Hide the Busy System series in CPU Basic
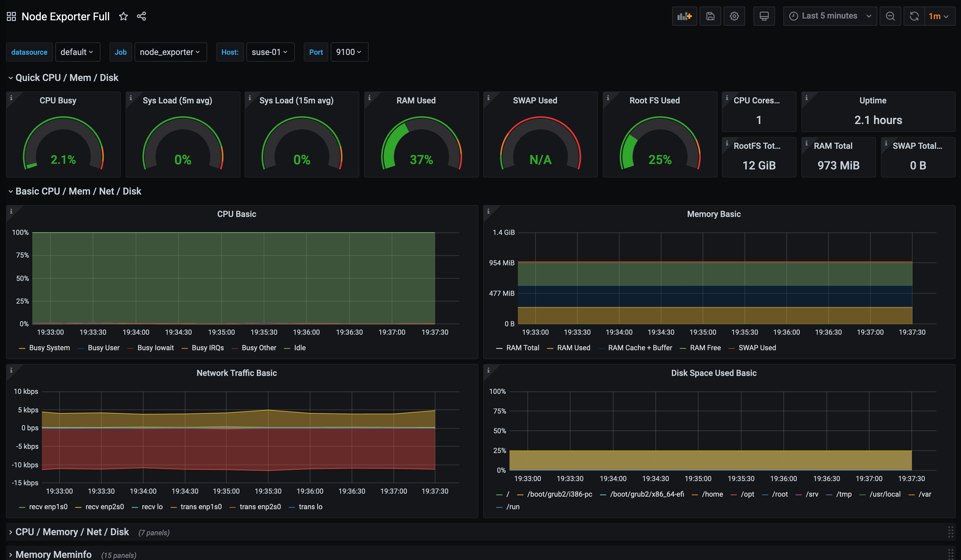 (x=49, y=347)
